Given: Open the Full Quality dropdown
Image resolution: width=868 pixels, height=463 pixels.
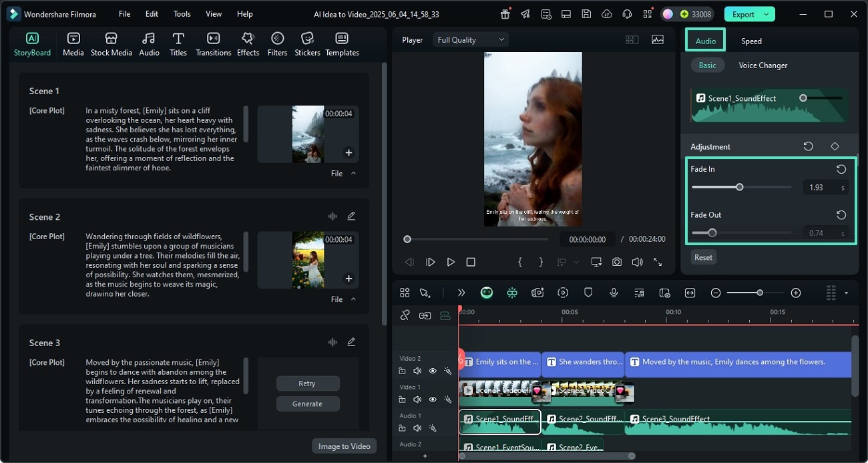Looking at the screenshot, I should [x=471, y=40].
